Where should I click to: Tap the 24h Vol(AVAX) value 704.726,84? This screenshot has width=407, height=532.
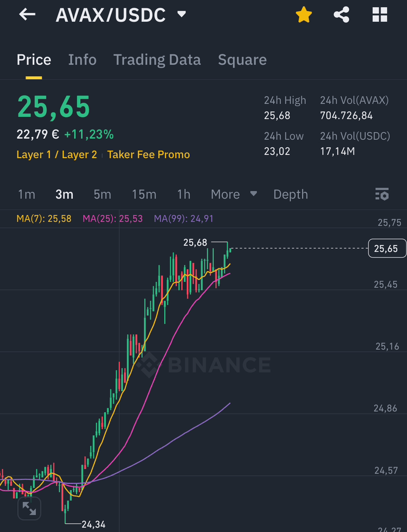point(346,116)
